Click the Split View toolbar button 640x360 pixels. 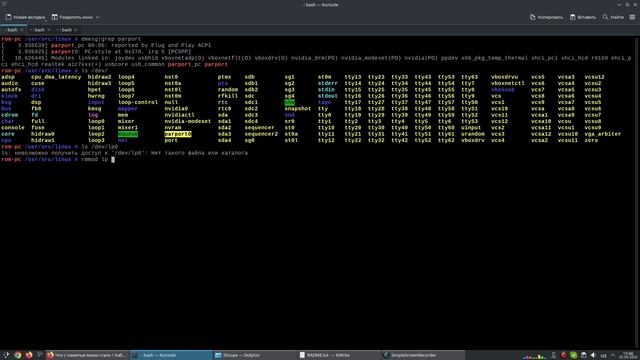point(72,17)
